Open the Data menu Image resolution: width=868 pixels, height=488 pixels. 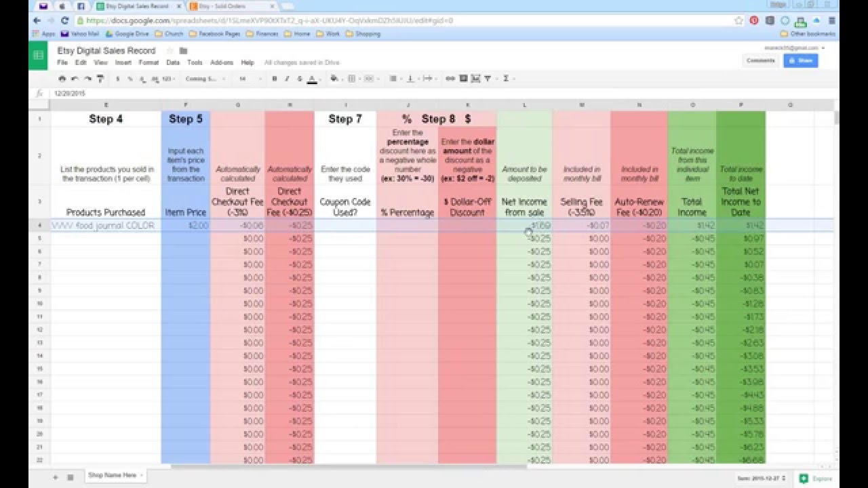tap(173, 62)
